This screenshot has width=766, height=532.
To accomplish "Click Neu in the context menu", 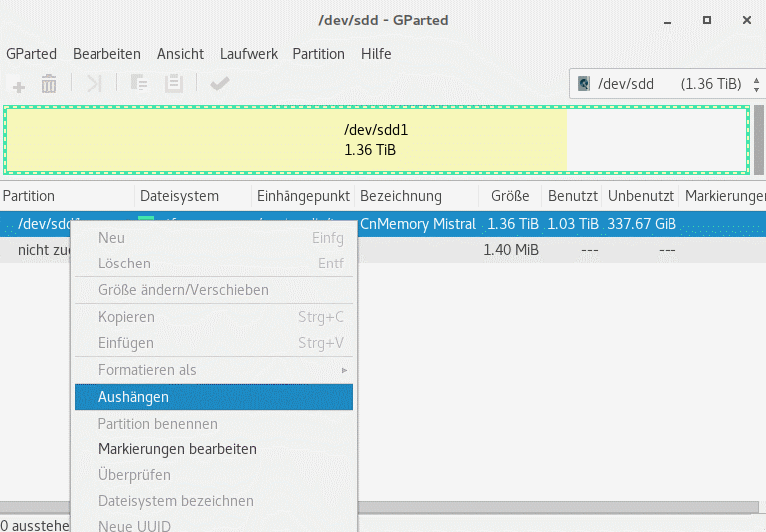I will pyautogui.click(x=214, y=238).
